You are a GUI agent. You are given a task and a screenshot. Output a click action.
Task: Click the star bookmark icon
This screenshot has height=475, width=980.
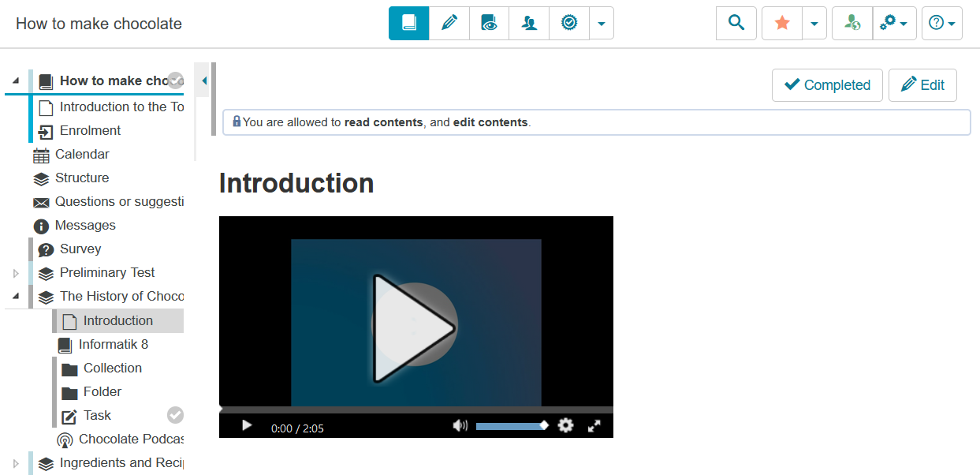(x=781, y=24)
